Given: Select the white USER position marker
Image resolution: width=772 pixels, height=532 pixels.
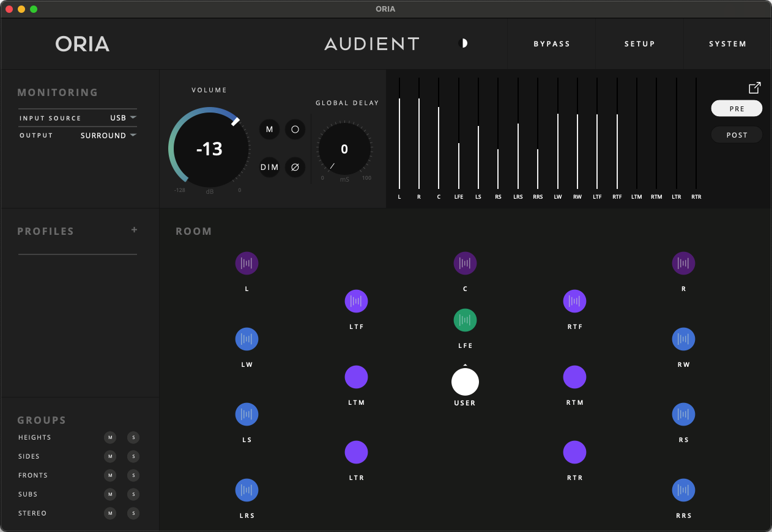Looking at the screenshot, I should coord(465,382).
